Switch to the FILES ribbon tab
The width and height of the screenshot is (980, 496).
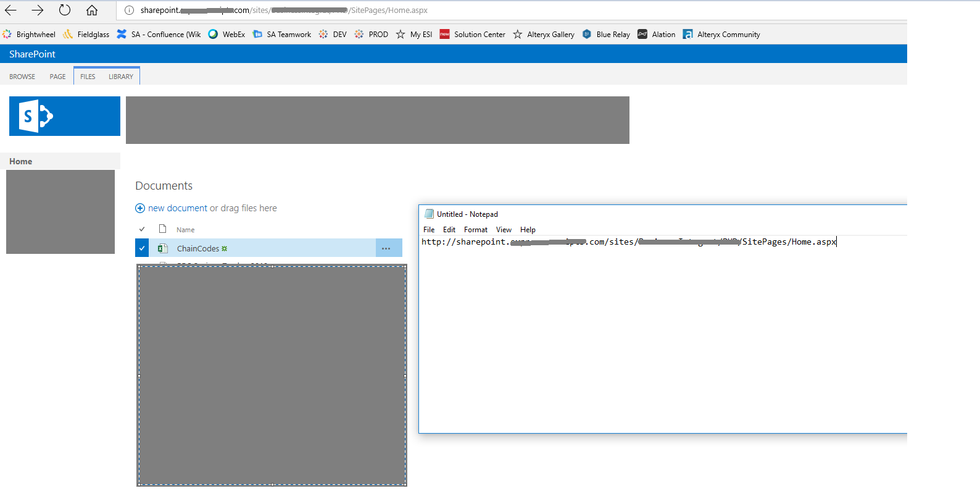click(88, 77)
